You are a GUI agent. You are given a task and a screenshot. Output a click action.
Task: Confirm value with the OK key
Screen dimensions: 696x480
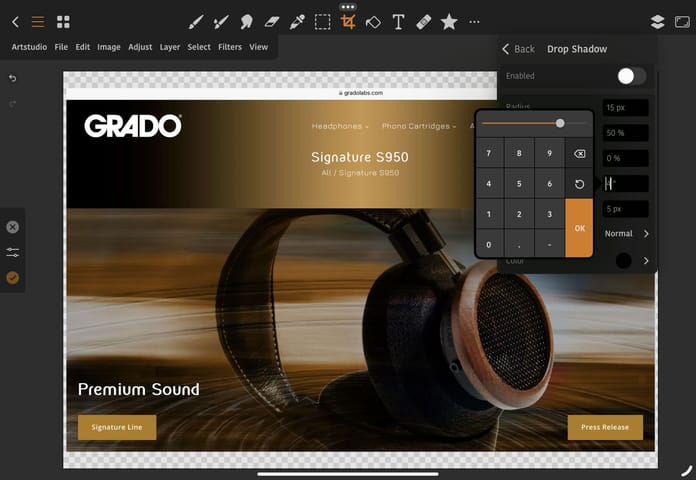click(x=579, y=228)
